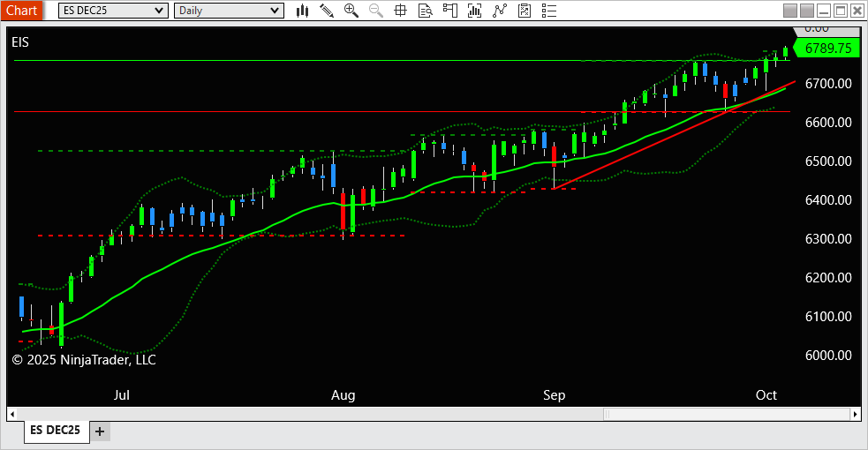The image size is (868, 450).
Task: Click the 6200.00 price axis label
Action: (828, 278)
